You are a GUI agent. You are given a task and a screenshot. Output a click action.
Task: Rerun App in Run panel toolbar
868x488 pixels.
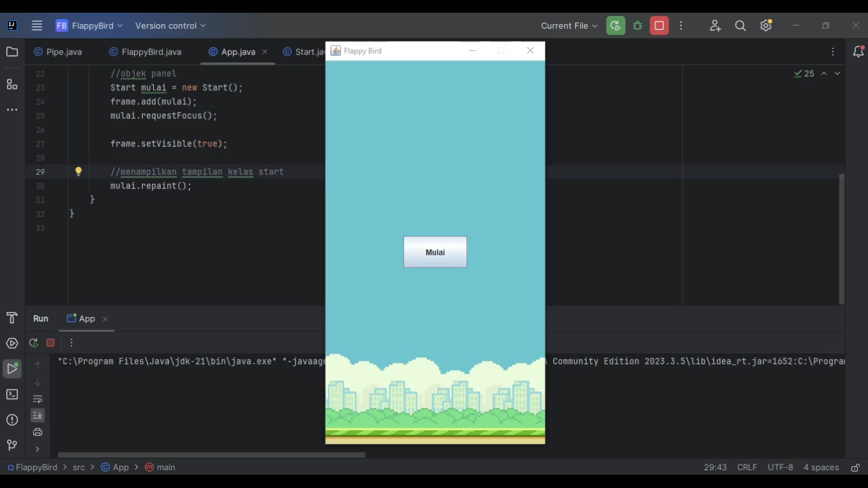(34, 342)
